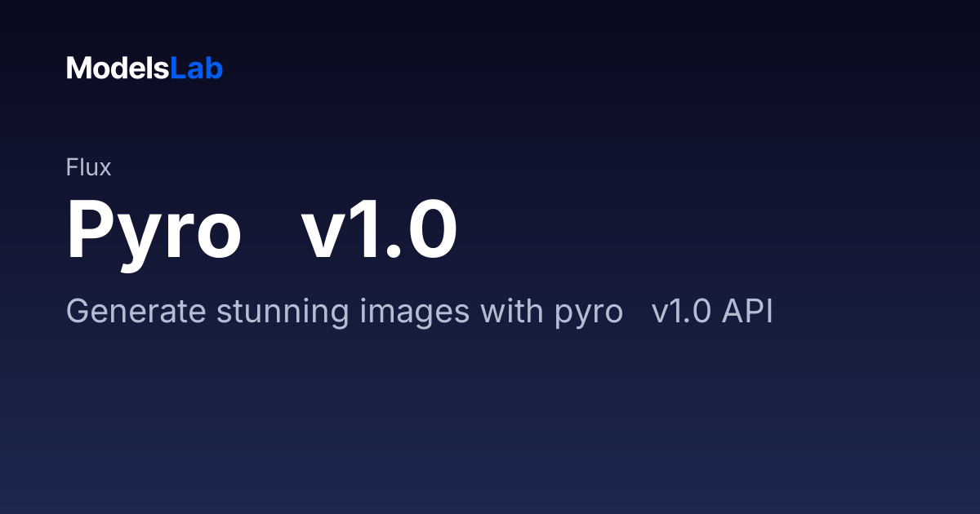Click the letter "b" ending ModelsLab logo
Viewport: 980px width, 514px height.
(215, 69)
